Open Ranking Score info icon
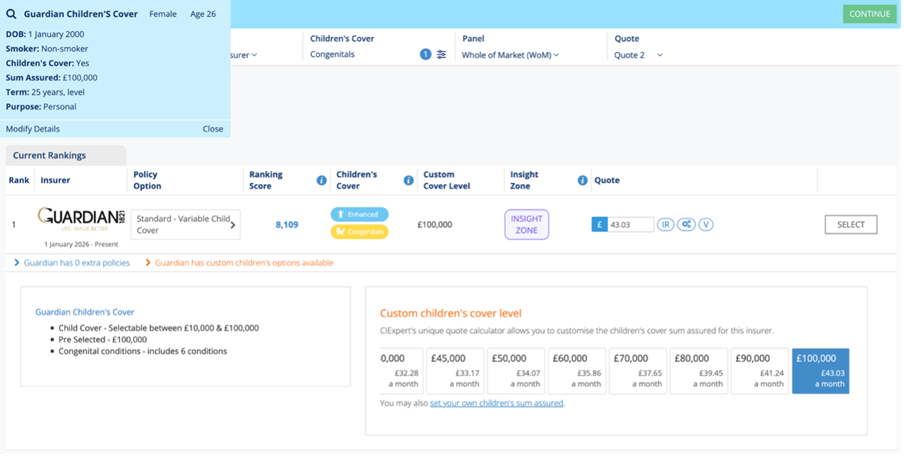904x456 pixels. [322, 180]
